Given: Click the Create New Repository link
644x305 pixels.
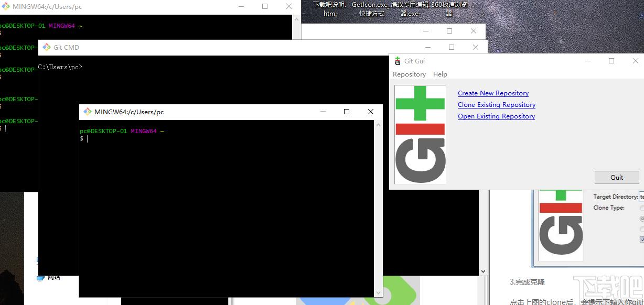Looking at the screenshot, I should [493, 93].
